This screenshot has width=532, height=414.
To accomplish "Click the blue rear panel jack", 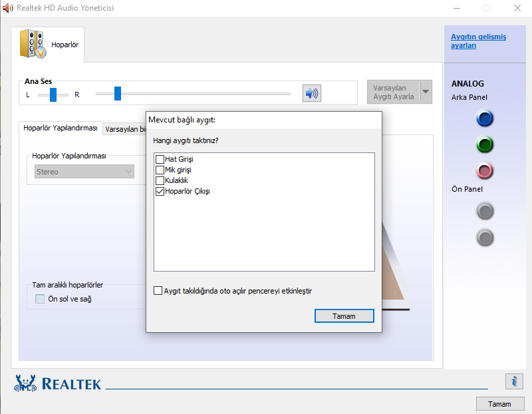I will [x=485, y=118].
